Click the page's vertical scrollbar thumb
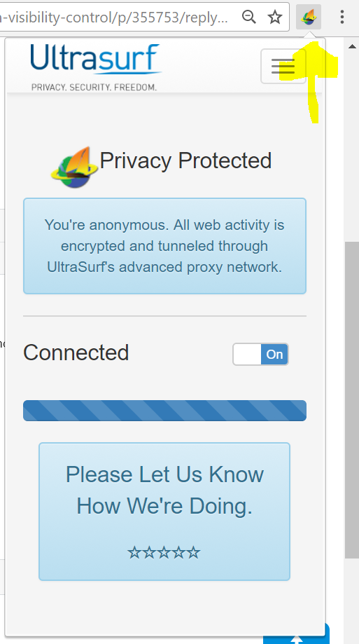Screen dimensions: 359x644 352,400
